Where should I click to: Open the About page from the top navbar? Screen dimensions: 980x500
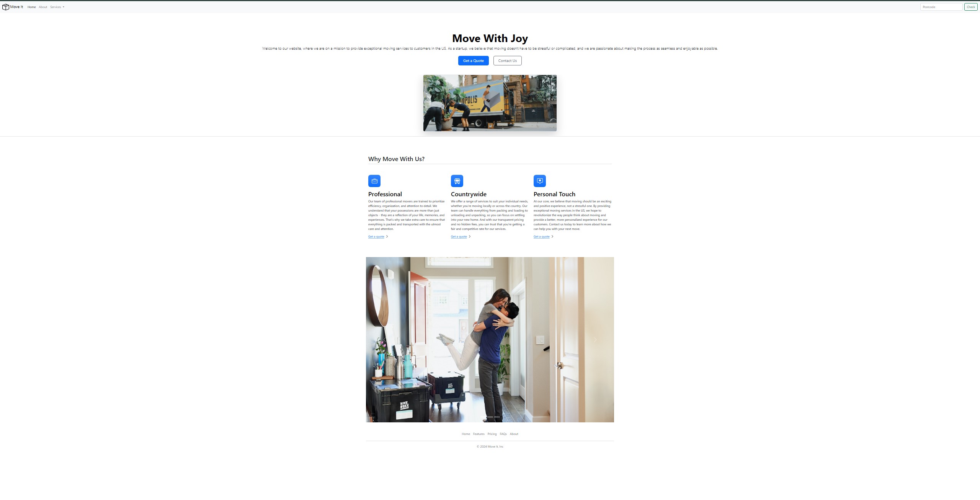(x=43, y=7)
